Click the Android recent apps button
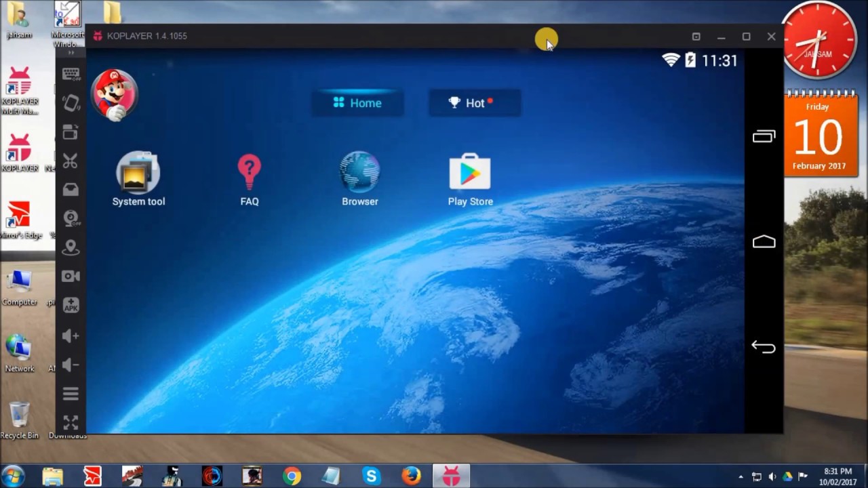 tap(764, 137)
